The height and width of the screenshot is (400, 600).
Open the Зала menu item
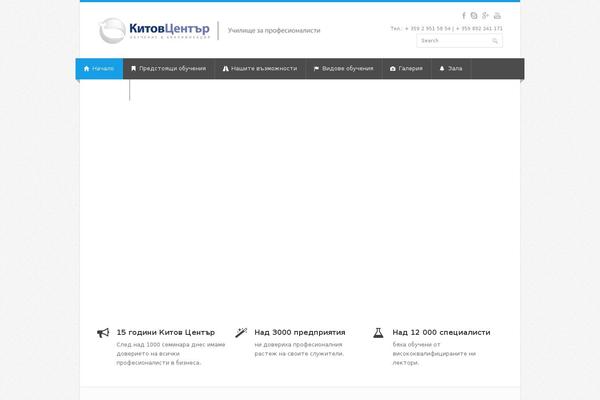[x=451, y=69]
